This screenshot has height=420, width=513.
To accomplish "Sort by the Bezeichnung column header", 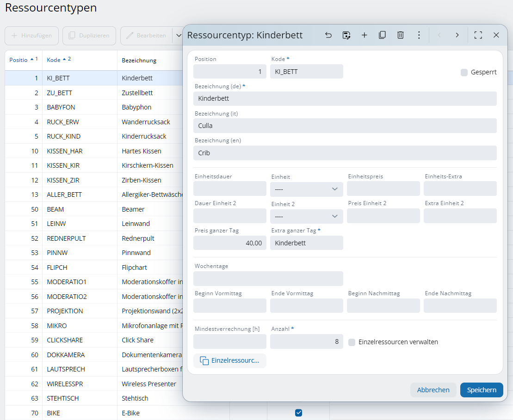I will [x=139, y=61].
